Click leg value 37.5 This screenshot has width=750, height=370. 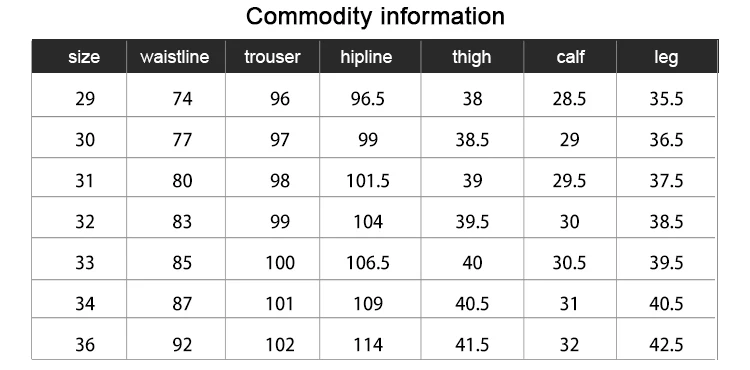click(x=666, y=181)
